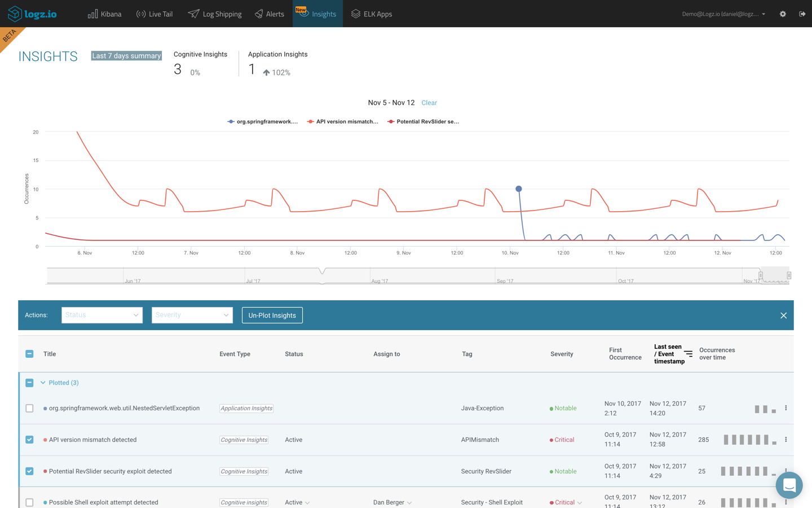Check Possible Shell exploit attempt row
This screenshot has width=812, height=508.
point(29,502)
